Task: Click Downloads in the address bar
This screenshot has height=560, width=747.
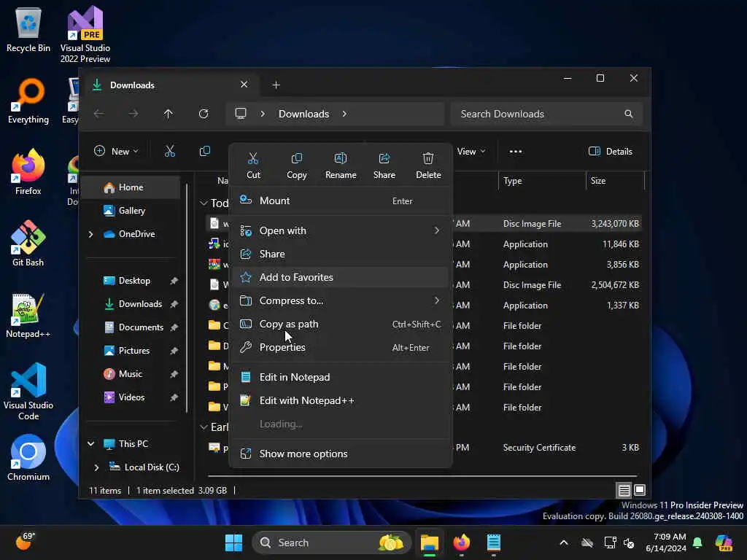Action: [304, 114]
